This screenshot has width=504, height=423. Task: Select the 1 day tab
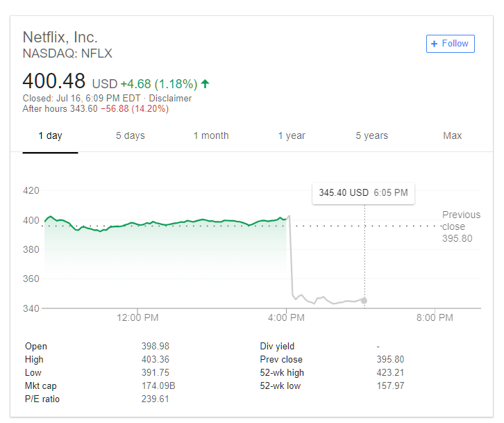(50, 135)
